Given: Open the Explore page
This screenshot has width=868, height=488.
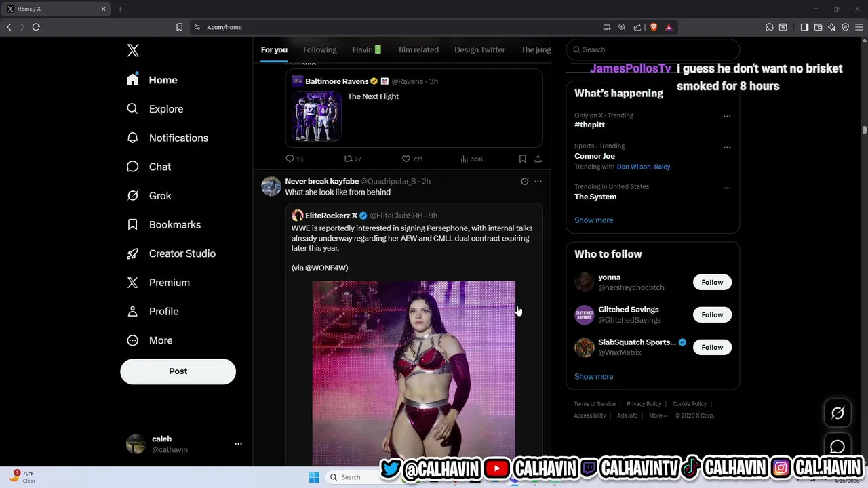Looking at the screenshot, I should click(x=155, y=109).
